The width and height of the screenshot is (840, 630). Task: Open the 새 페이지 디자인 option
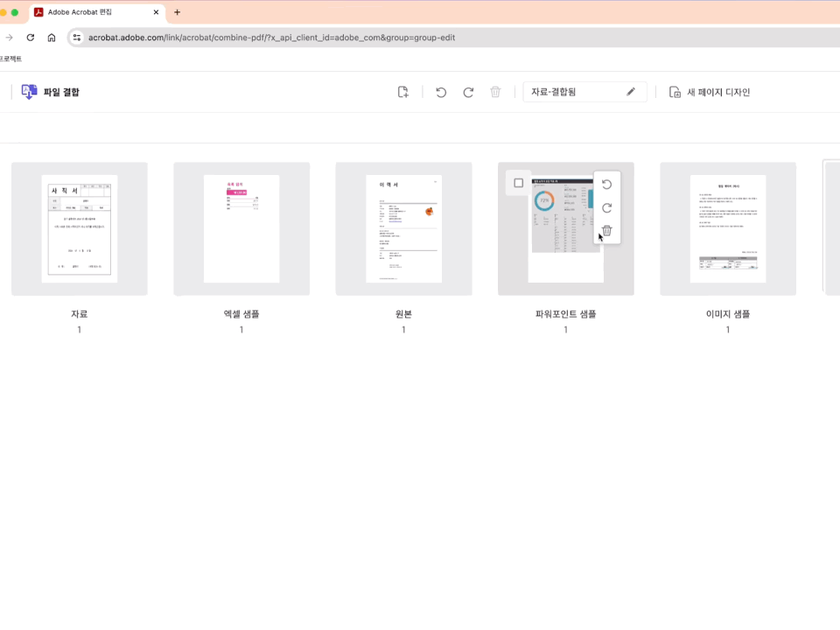(x=710, y=92)
